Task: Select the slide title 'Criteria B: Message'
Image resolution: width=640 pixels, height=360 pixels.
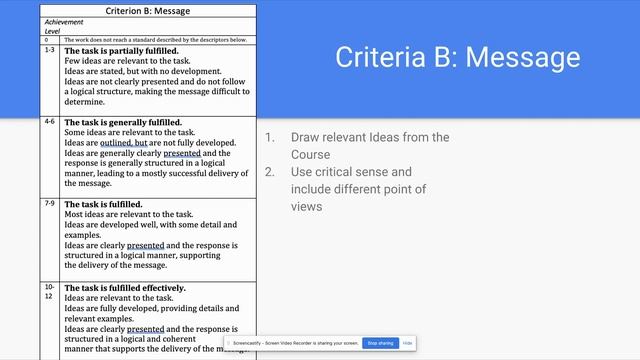Action: [458, 57]
